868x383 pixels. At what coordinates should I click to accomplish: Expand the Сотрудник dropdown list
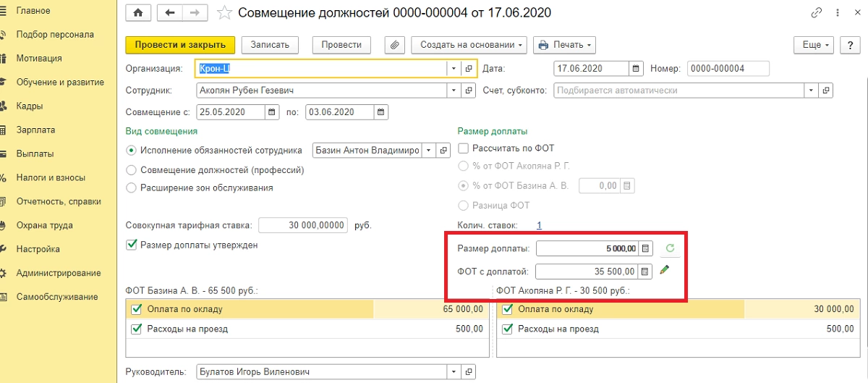(454, 91)
